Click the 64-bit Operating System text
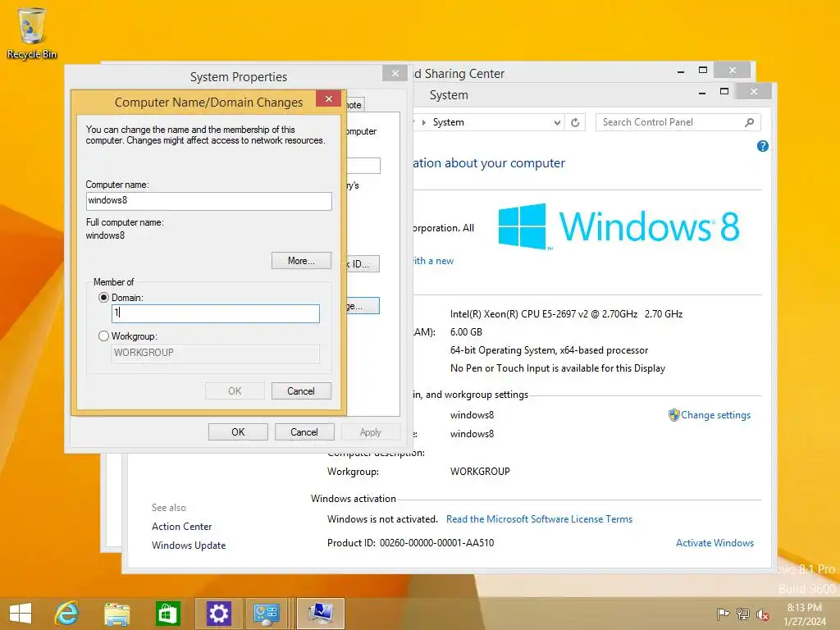 pos(549,350)
